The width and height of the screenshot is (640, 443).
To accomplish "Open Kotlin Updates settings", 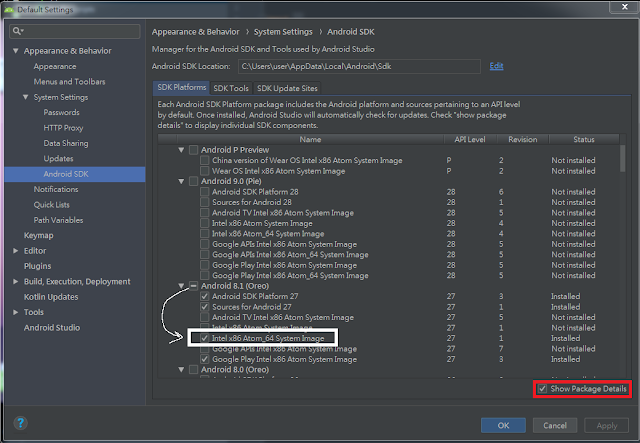I will 51,297.
